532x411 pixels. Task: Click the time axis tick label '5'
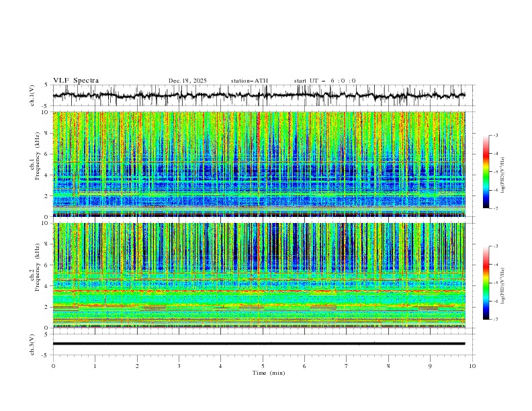[x=263, y=366]
